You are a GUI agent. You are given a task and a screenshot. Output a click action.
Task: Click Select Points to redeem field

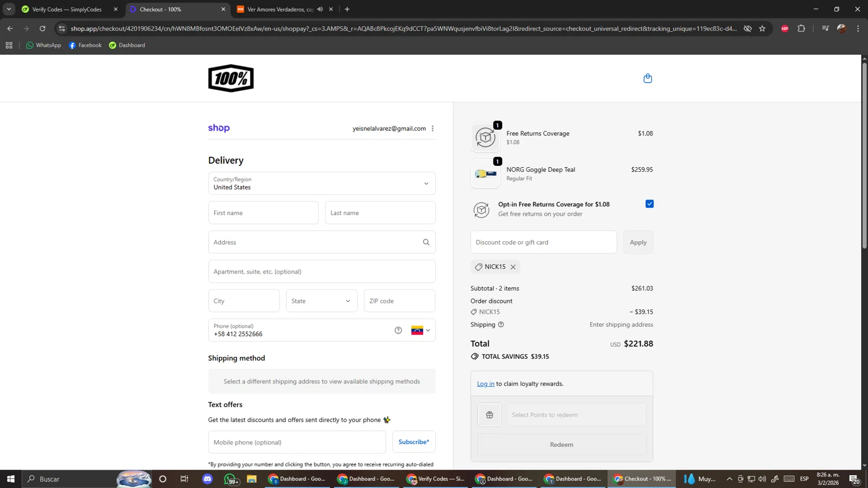click(576, 415)
